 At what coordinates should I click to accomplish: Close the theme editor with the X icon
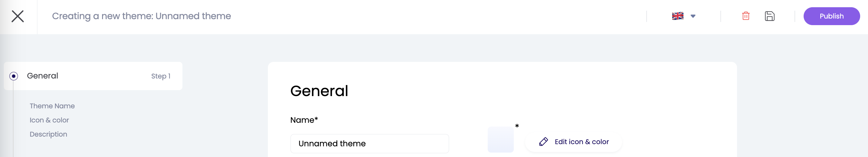pyautogui.click(x=18, y=16)
